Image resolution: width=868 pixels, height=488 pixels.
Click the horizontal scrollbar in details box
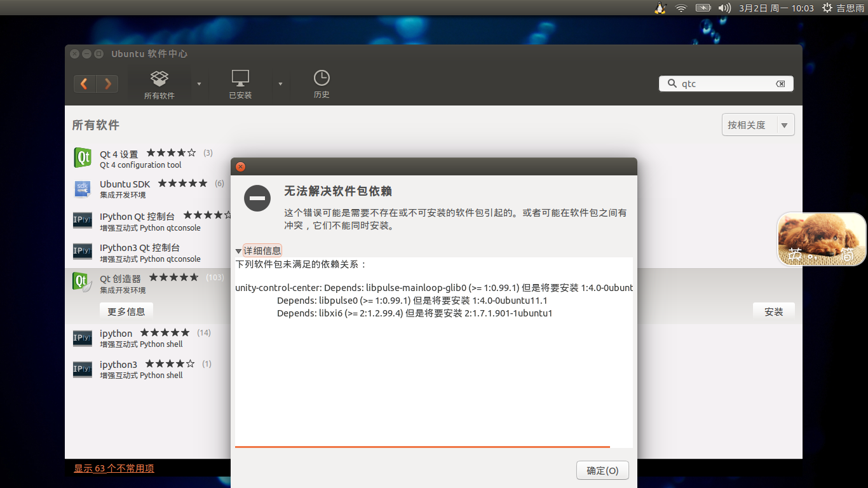[x=422, y=447]
